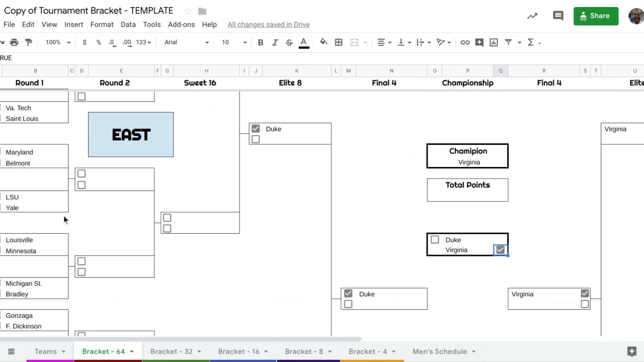Image resolution: width=644 pixels, height=362 pixels.
Task: Select the Paint format tool
Action: tap(29, 42)
